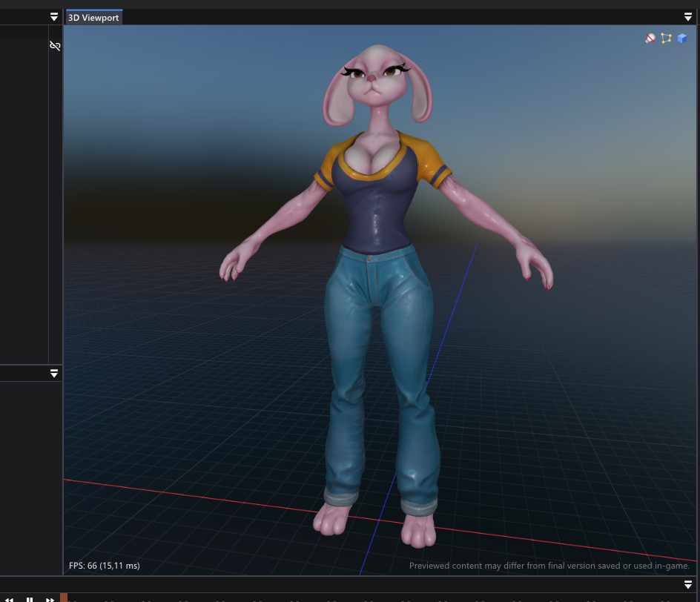This screenshot has width=700, height=602.
Task: Click the 'Previewed content may differ' notice
Action: [549, 566]
